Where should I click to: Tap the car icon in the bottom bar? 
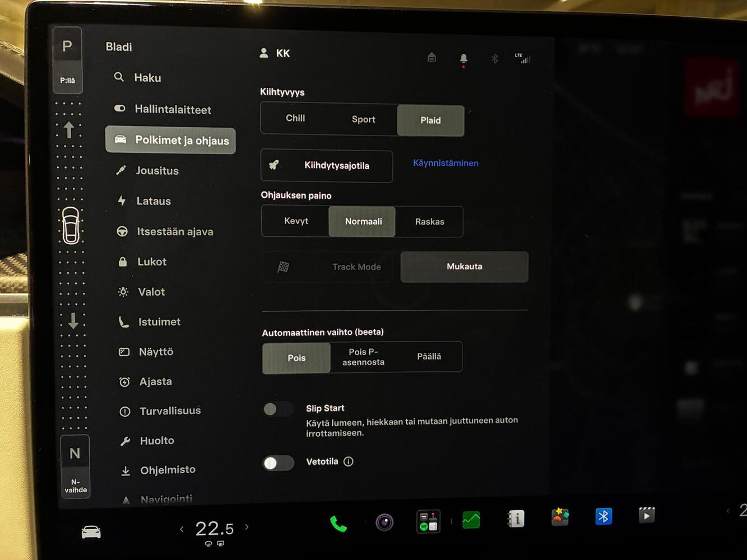pyautogui.click(x=91, y=532)
